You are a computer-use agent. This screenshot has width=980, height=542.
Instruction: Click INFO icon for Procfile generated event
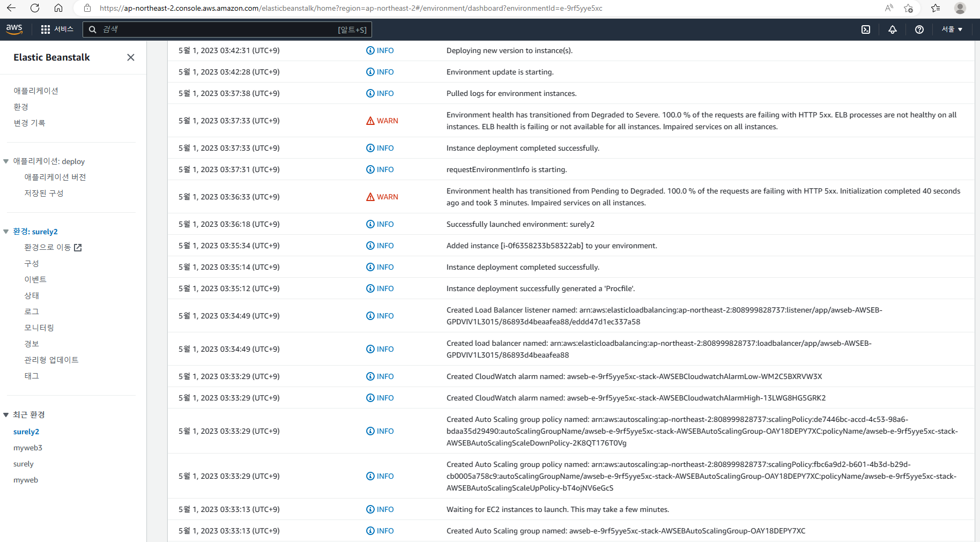coord(370,288)
